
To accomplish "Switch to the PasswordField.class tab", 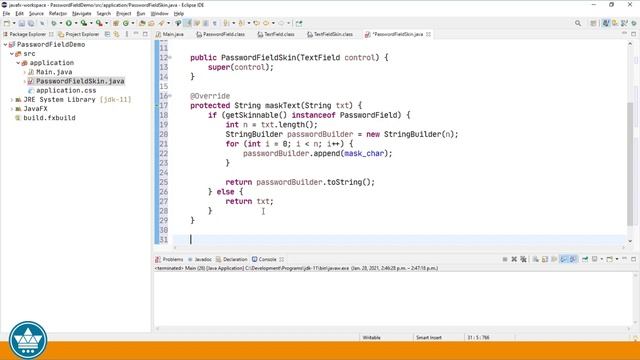I will [220, 34].
